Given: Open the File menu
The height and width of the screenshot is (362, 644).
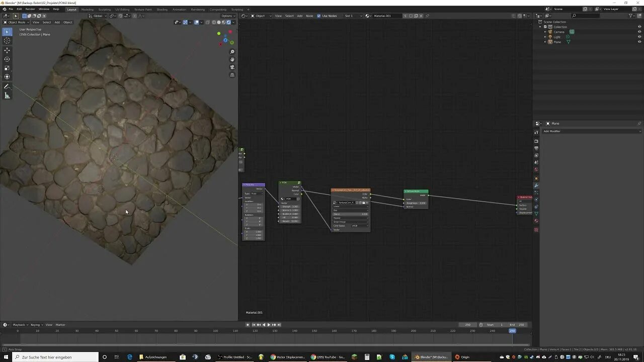Looking at the screenshot, I should tap(11, 9).
